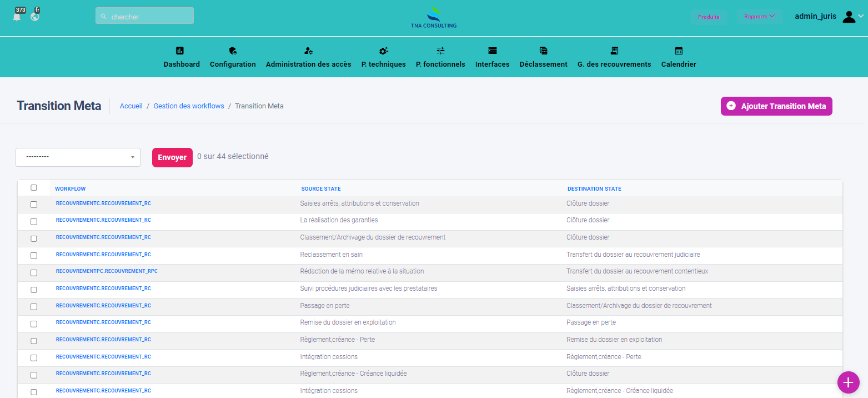This screenshot has width=868, height=398.
Task: Open P. fonctionnels sliders icon
Action: click(x=440, y=51)
